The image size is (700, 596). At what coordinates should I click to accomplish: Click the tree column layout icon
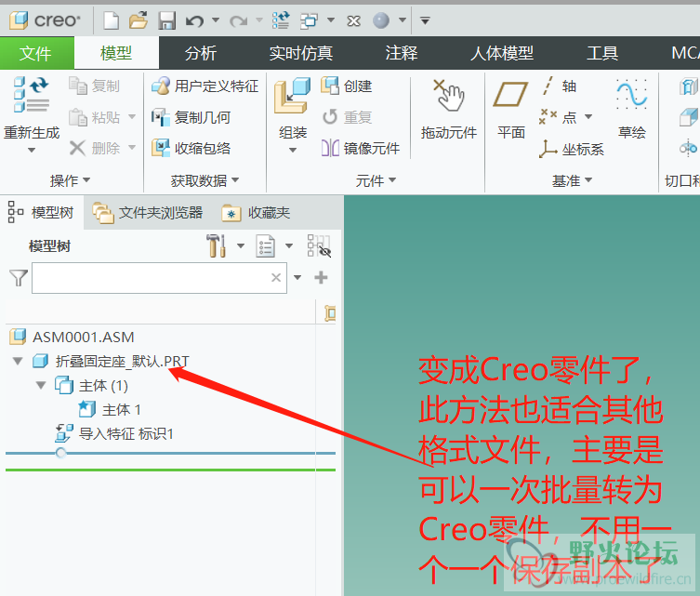point(329,313)
